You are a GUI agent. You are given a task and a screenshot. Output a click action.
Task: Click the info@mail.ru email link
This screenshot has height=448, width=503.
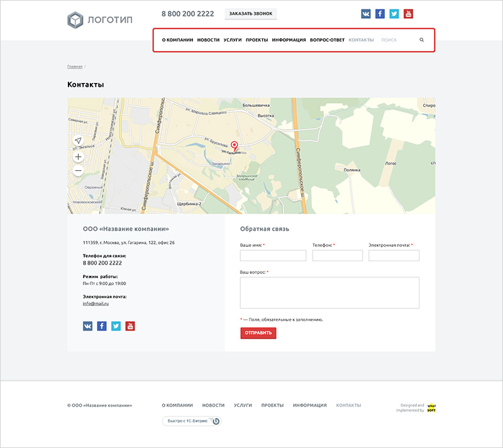tap(96, 303)
